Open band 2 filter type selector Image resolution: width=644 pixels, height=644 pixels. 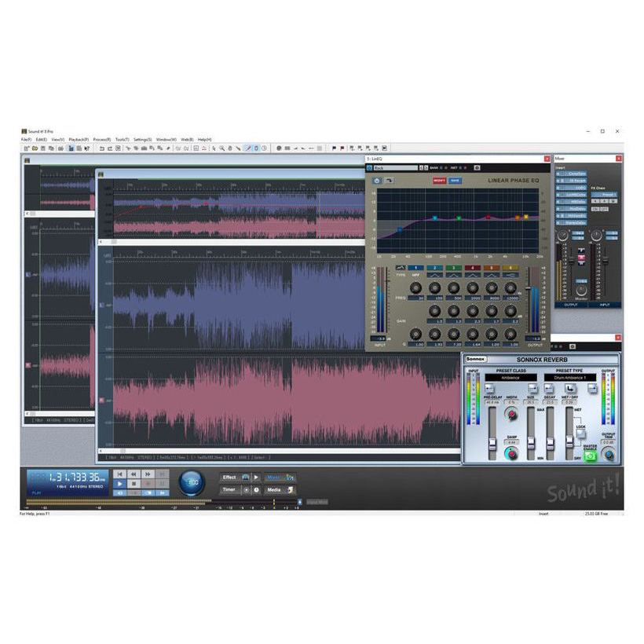click(x=434, y=275)
